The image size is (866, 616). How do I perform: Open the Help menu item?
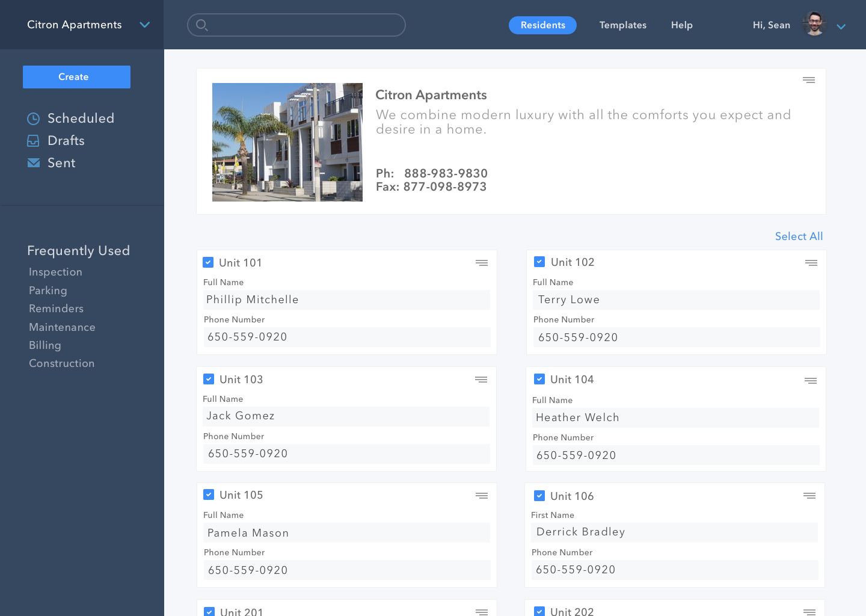click(x=681, y=25)
